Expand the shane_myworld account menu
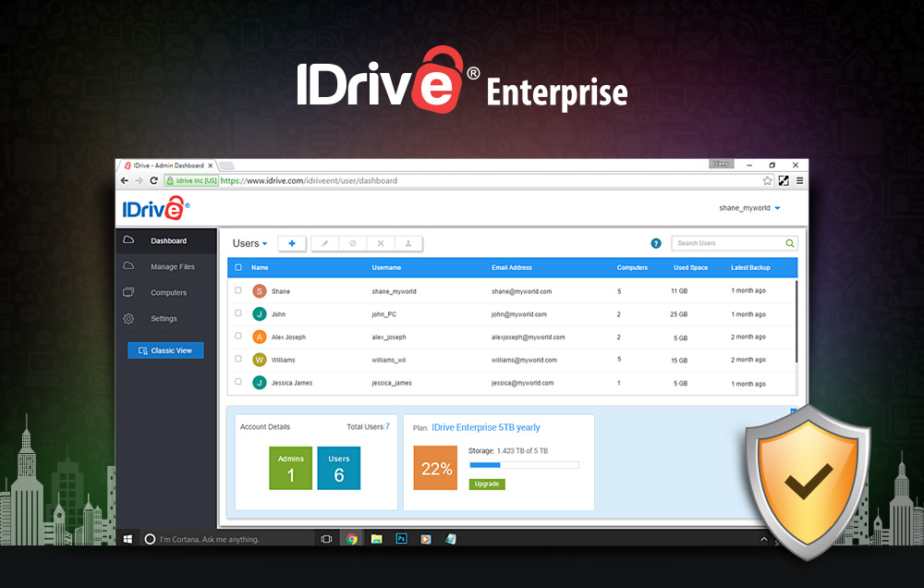 (748, 209)
